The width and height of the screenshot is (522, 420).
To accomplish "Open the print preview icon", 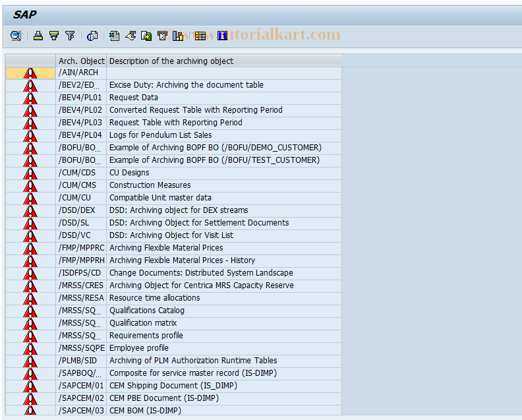I will coord(92,36).
